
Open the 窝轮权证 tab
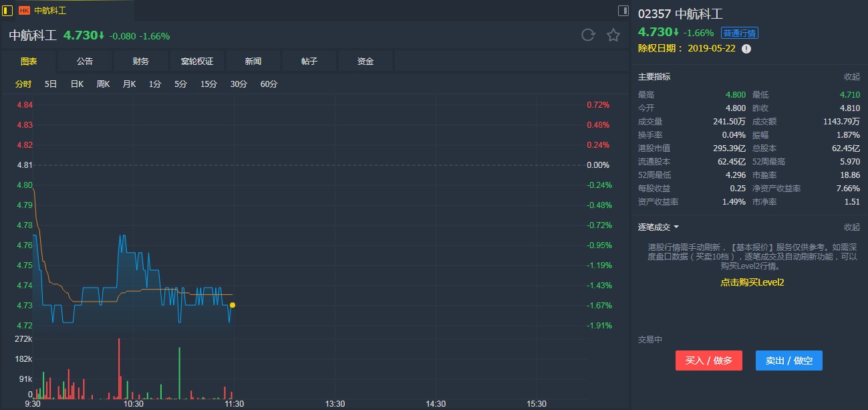[x=197, y=62]
